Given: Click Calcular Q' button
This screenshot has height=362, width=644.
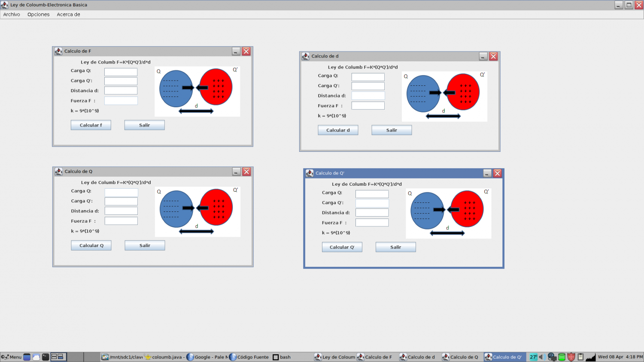Looking at the screenshot, I should point(342,247).
